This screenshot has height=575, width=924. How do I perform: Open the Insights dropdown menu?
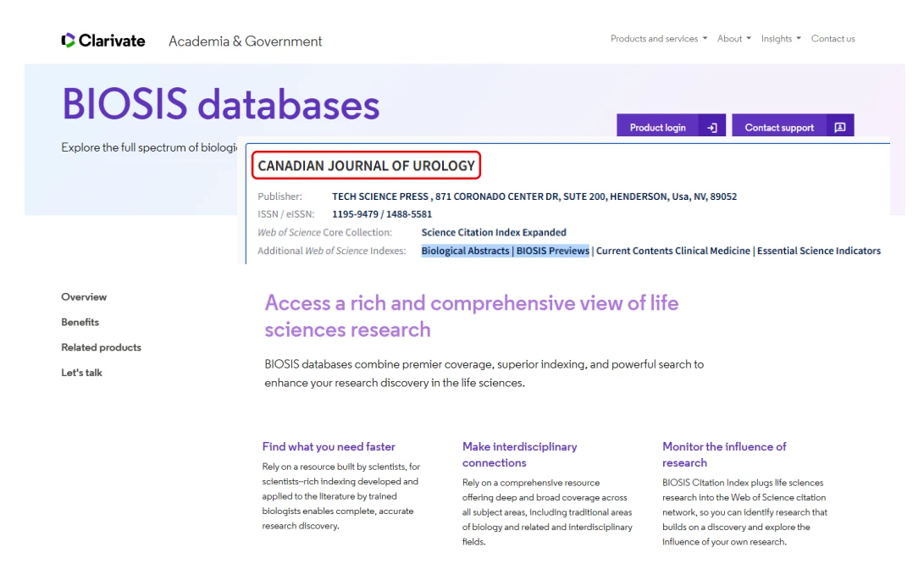click(781, 38)
